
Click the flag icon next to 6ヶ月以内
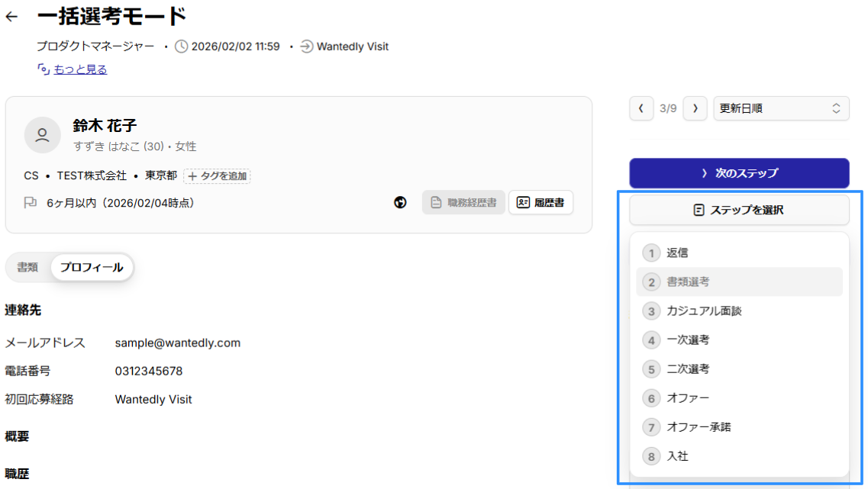pyautogui.click(x=31, y=203)
